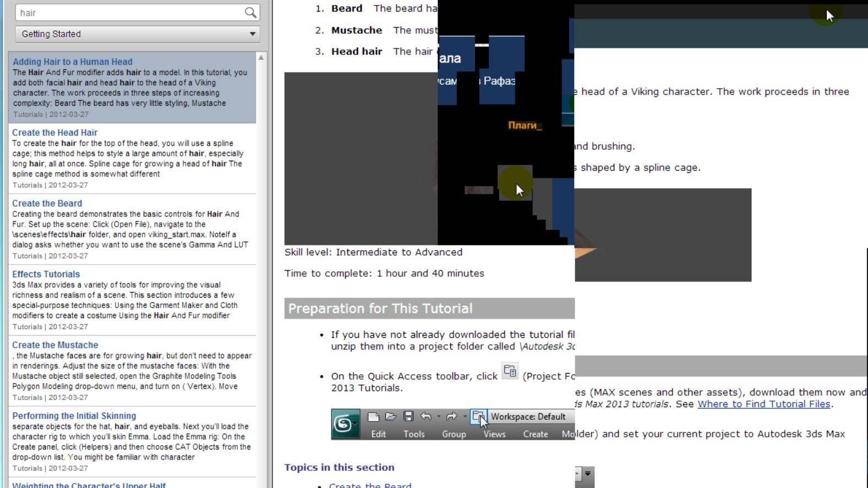868x488 pixels.
Task: Click the highlighted Project Folder toolbar icon
Action: click(x=478, y=416)
